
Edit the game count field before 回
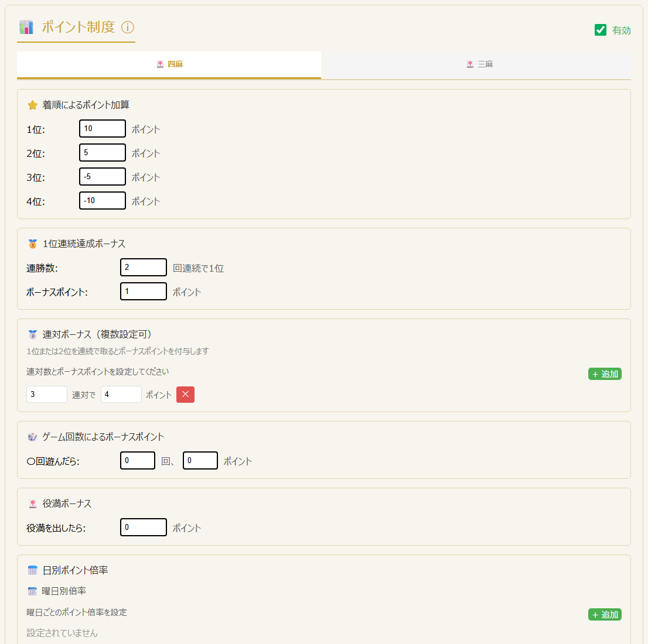[x=138, y=461]
